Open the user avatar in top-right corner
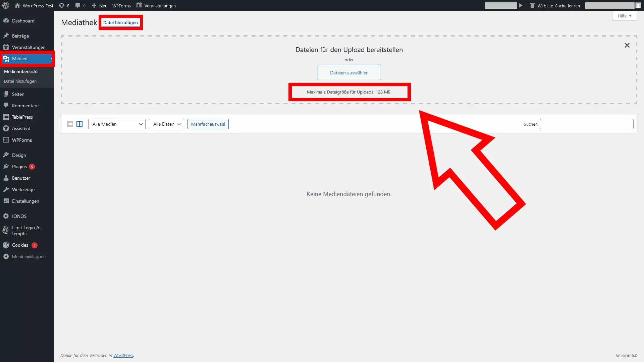The width and height of the screenshot is (644, 362). (x=638, y=5)
